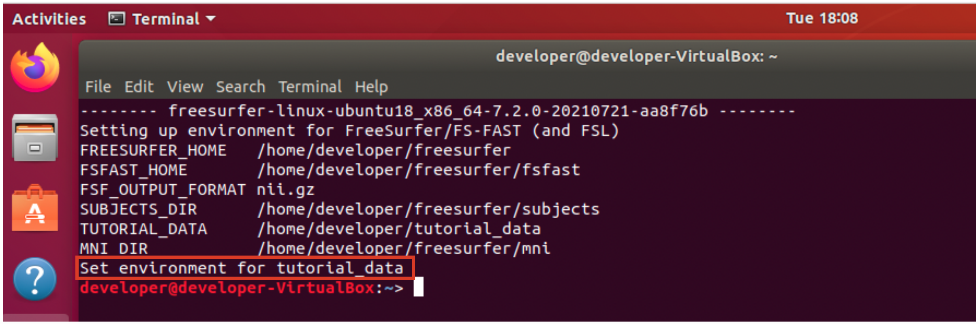Expand the Terminal app menu arrow

tap(211, 19)
